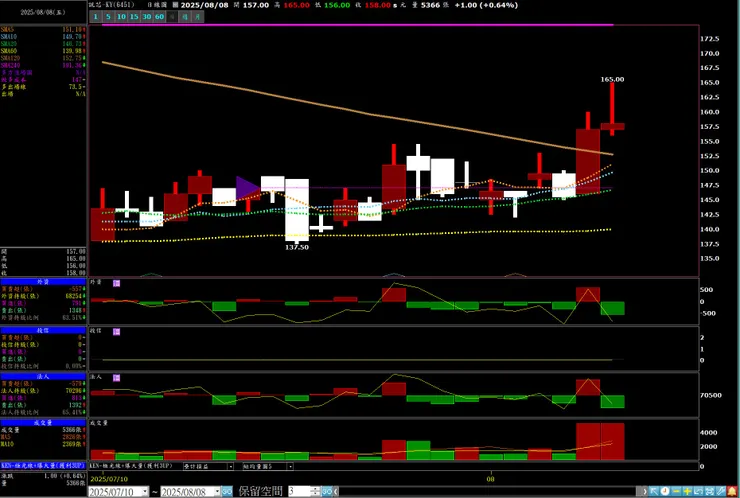The image size is (740, 498).
Task: Switch to the monthly (月) timeframe button
Action: 198,17
